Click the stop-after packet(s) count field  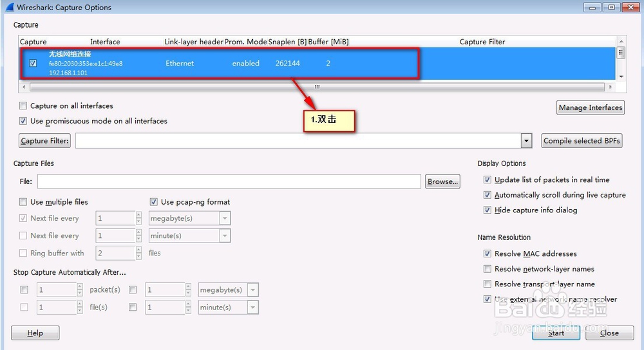click(57, 290)
